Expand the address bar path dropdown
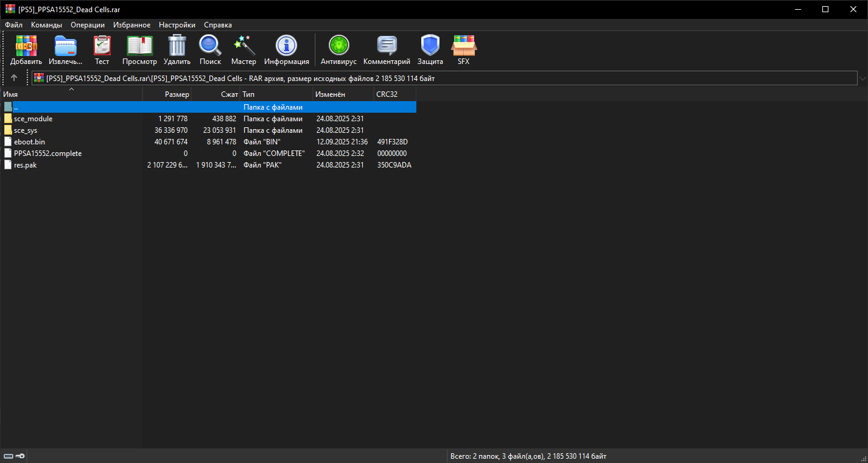The image size is (868, 463). 863,78
